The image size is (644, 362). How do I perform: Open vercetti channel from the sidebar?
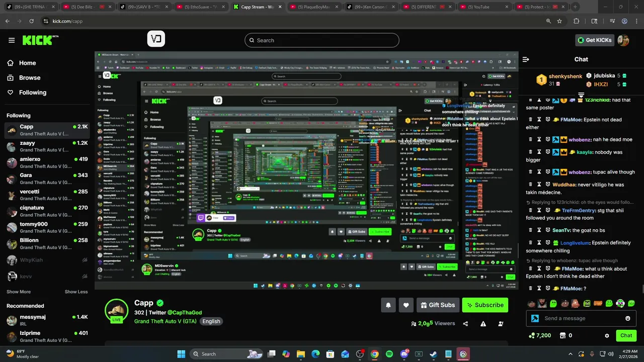coord(47,195)
